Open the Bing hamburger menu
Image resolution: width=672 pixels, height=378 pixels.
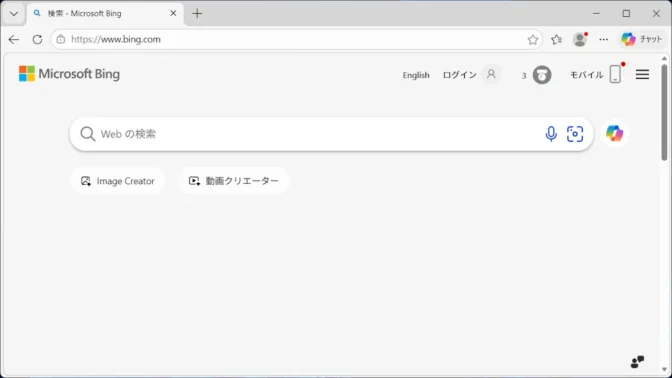(x=642, y=75)
